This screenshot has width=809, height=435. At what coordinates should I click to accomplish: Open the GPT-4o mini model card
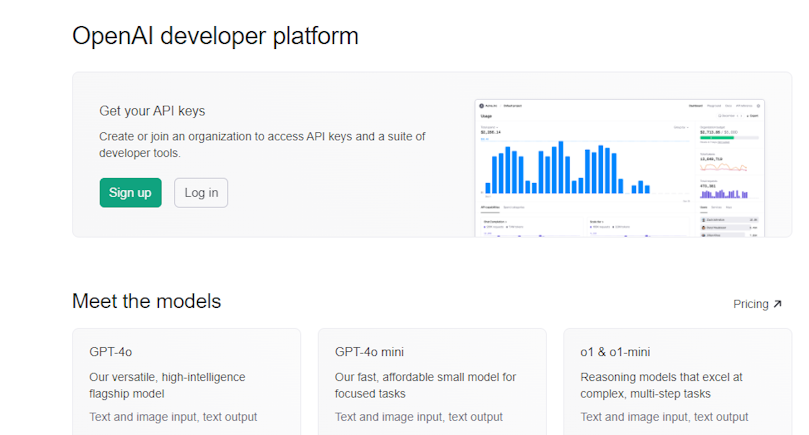[x=432, y=382]
